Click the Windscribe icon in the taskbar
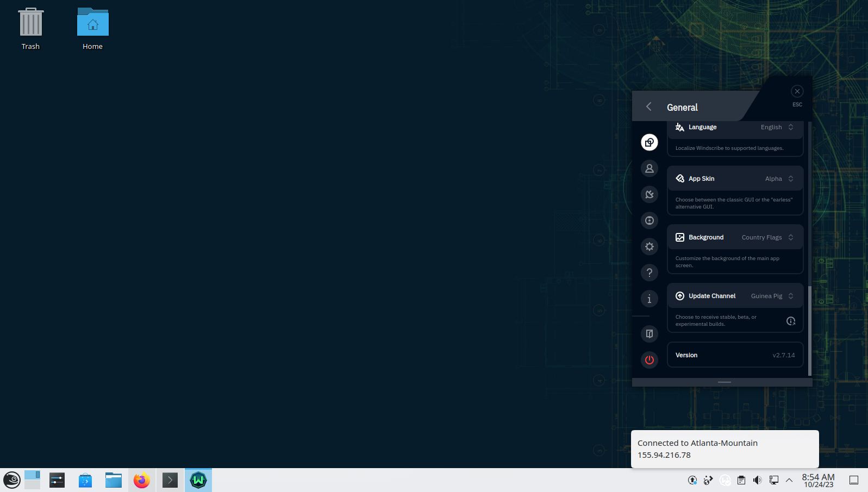Screen dimensions: 868x492 click(x=198, y=480)
